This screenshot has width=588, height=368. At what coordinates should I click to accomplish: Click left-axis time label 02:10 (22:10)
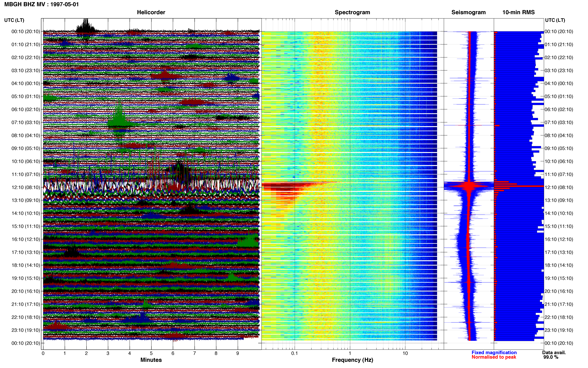[x=26, y=57]
